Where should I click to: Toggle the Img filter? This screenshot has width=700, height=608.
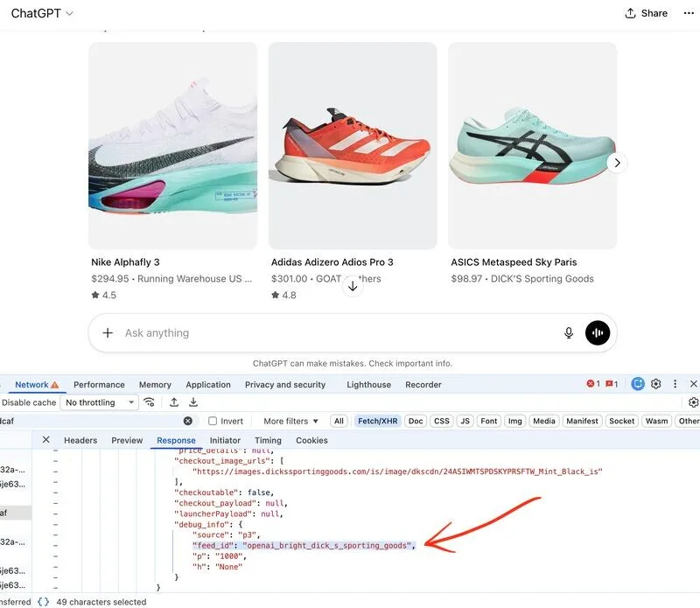[514, 421]
